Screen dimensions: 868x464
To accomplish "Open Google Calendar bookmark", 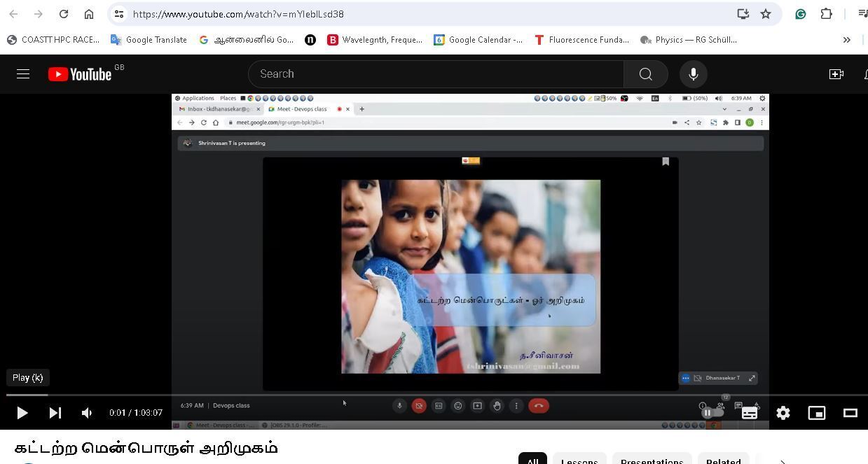I will pyautogui.click(x=478, y=40).
